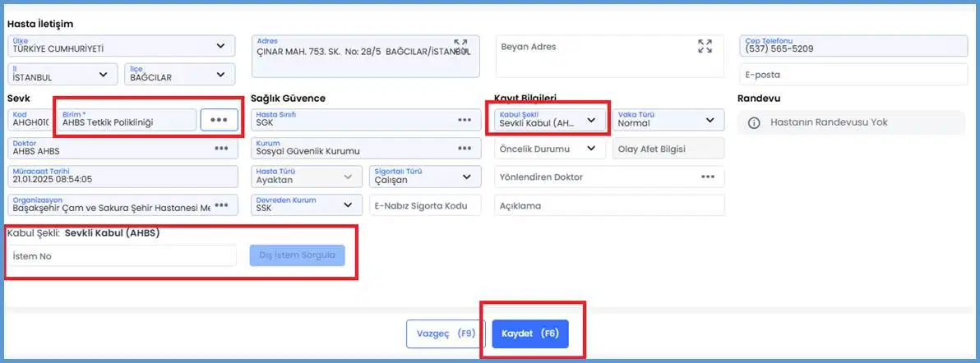Open Organizasyon lookup ellipsis icon
The height and width of the screenshot is (363, 980).
(221, 205)
